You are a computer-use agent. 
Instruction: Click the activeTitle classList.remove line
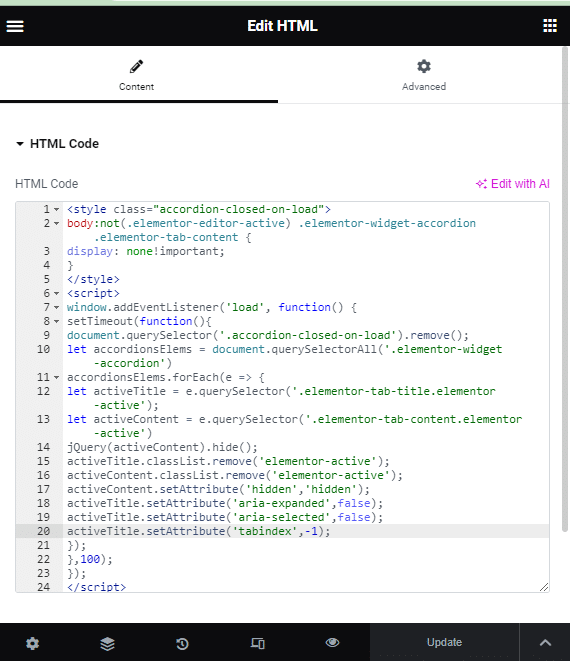click(228, 461)
